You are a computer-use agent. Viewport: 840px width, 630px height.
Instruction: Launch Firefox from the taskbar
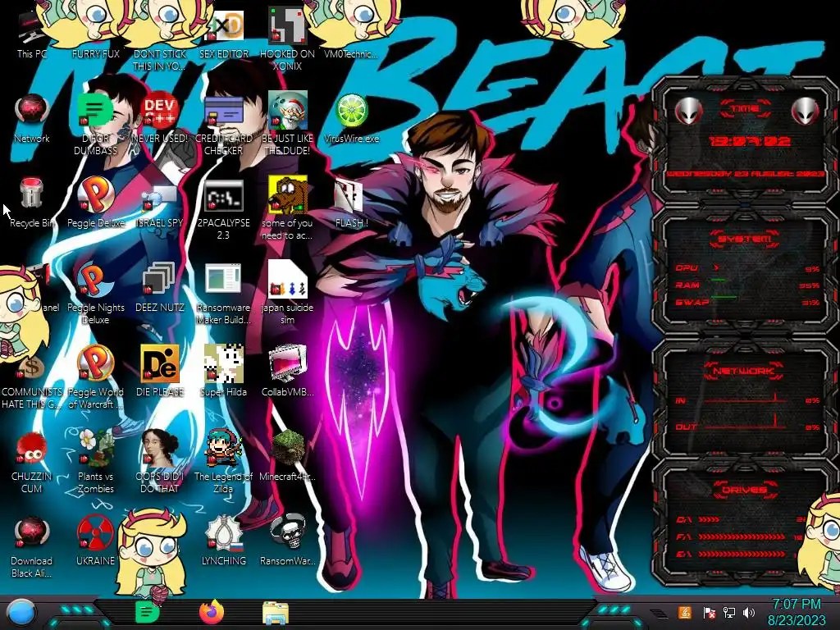212,612
